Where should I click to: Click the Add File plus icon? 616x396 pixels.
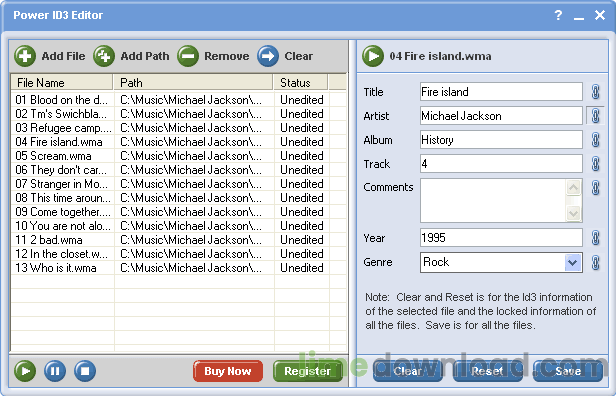(25, 56)
